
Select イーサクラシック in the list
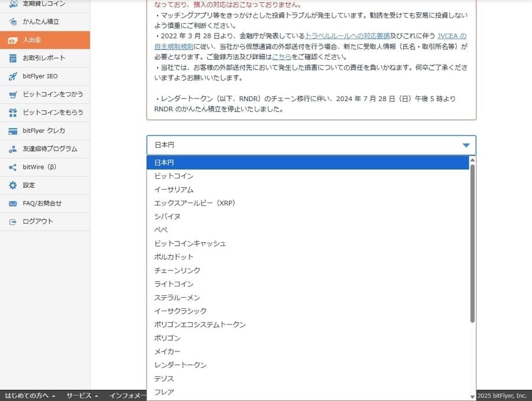point(308,311)
